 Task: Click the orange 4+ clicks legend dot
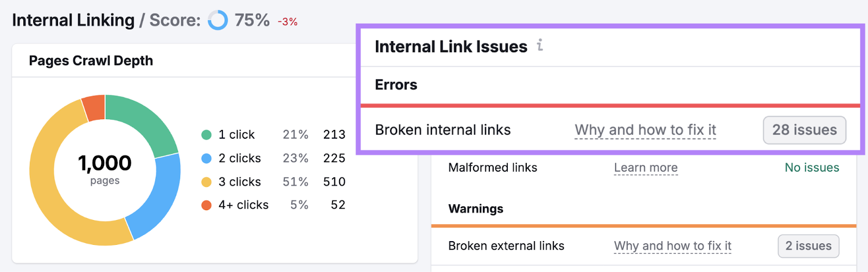206,205
